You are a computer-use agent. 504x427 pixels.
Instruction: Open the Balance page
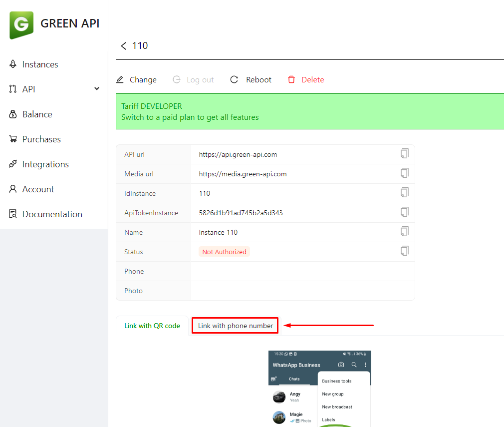pos(37,114)
